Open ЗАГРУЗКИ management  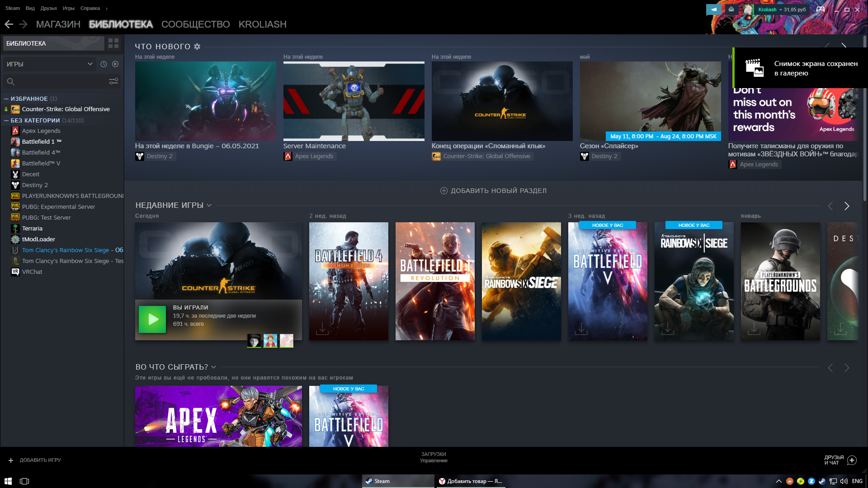point(434,457)
